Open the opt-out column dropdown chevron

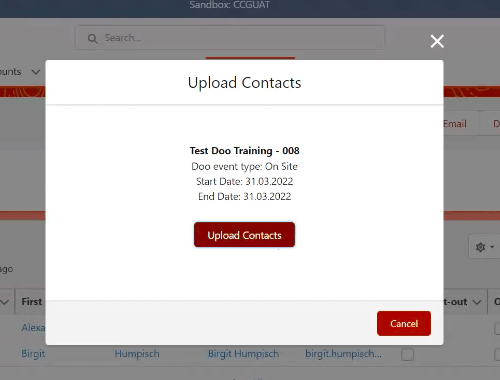(477, 302)
